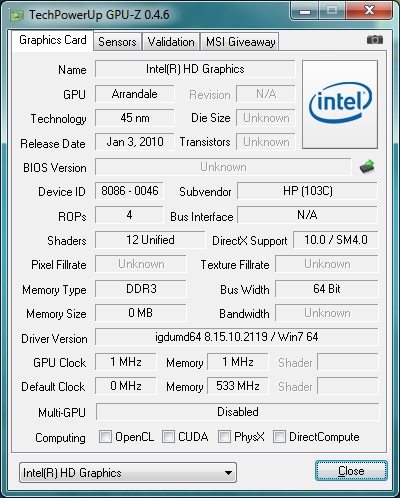Click the Default Clock field 0 MHz
This screenshot has width=400, height=498.
point(126,386)
